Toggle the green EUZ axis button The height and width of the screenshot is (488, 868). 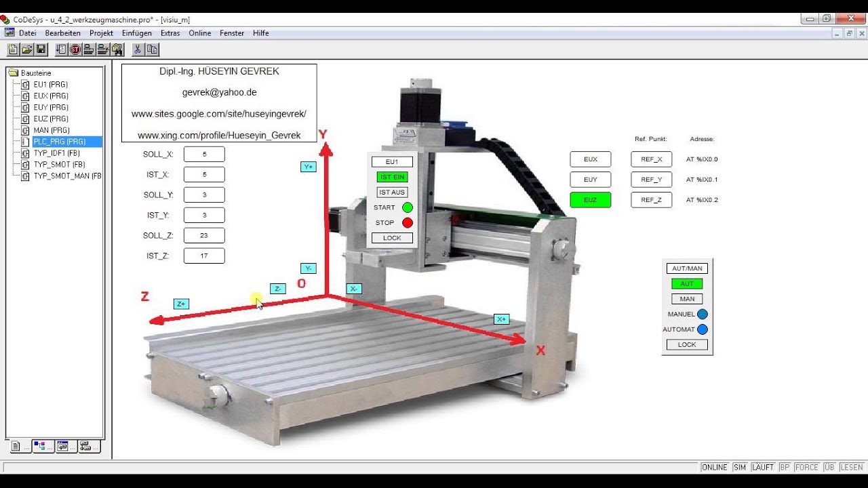pos(591,200)
